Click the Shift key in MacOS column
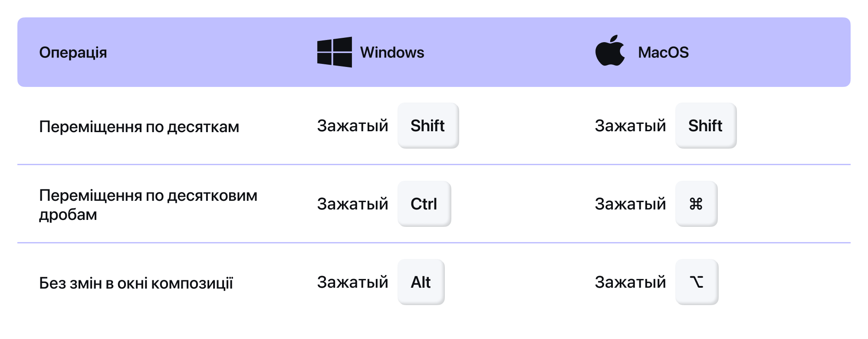This screenshot has height=339, width=868. pos(706,126)
